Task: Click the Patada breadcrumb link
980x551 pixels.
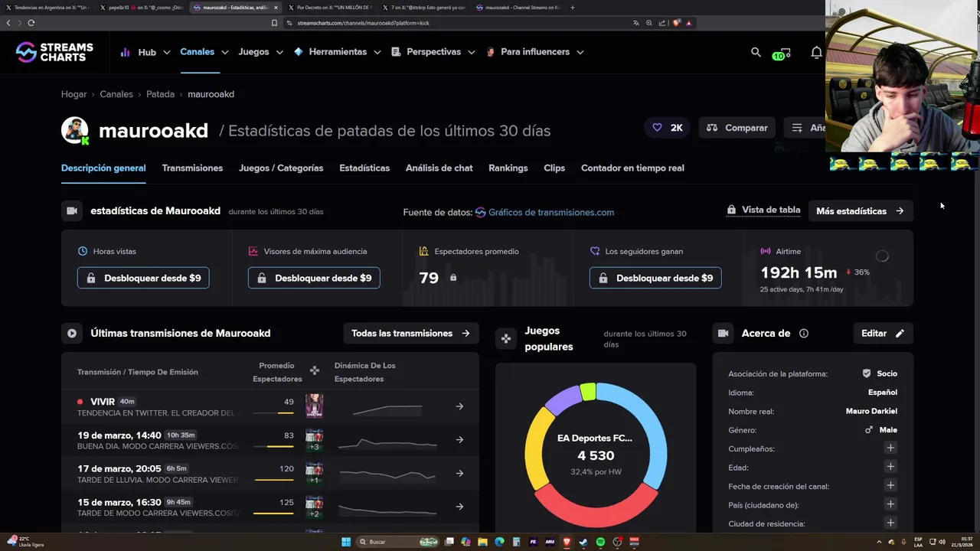Action: pyautogui.click(x=161, y=94)
